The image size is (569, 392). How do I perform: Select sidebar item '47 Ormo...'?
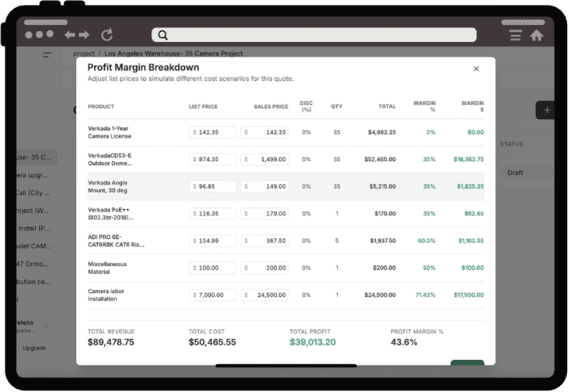[x=32, y=264]
